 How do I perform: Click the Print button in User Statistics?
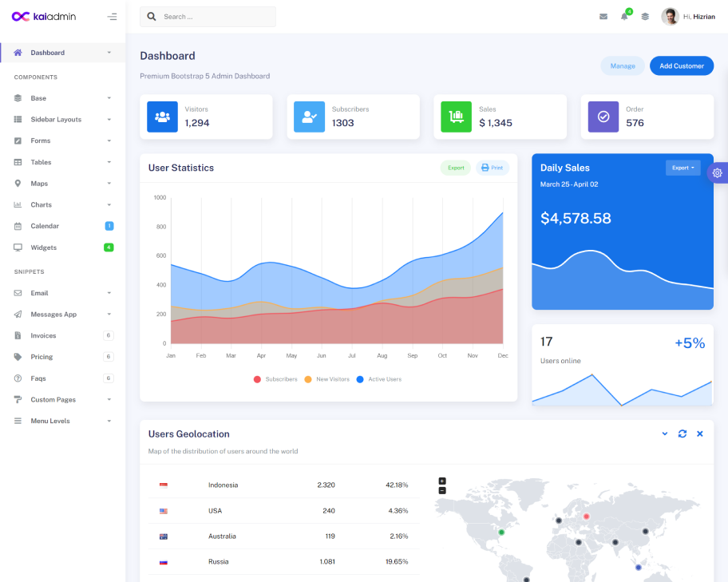(x=493, y=168)
